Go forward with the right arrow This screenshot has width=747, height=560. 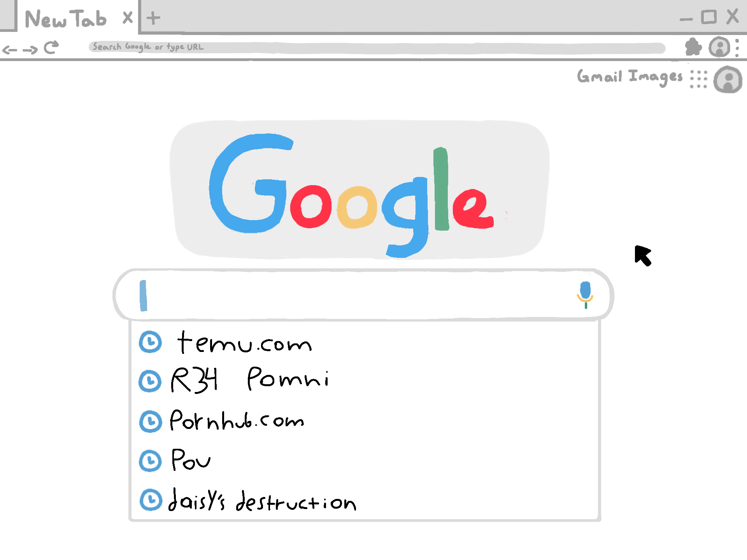tap(30, 50)
